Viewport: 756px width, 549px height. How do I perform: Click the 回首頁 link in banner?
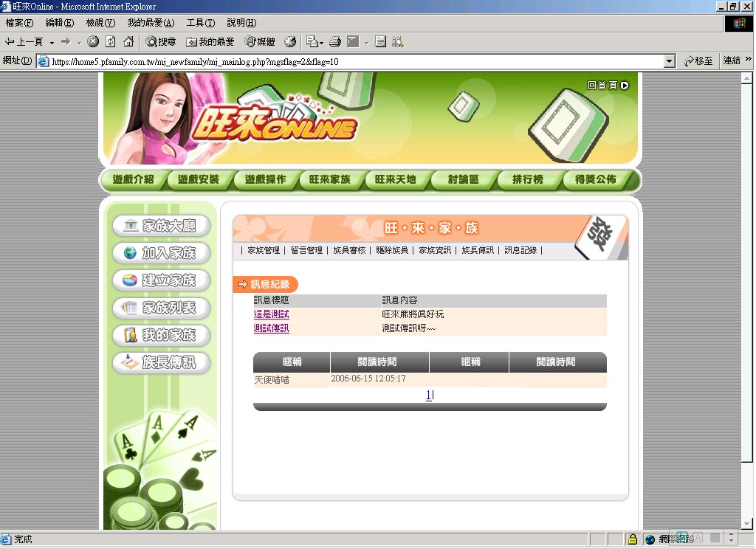tap(608, 86)
